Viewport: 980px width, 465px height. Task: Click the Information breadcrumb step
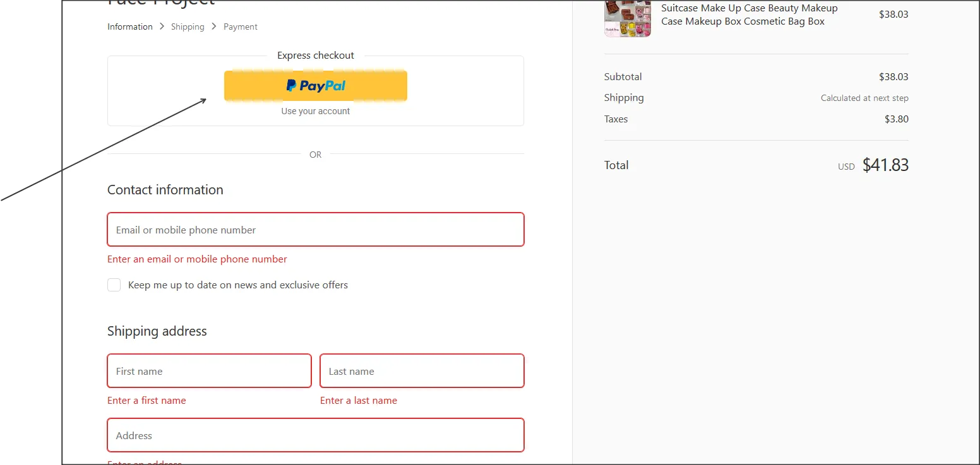[x=129, y=26]
